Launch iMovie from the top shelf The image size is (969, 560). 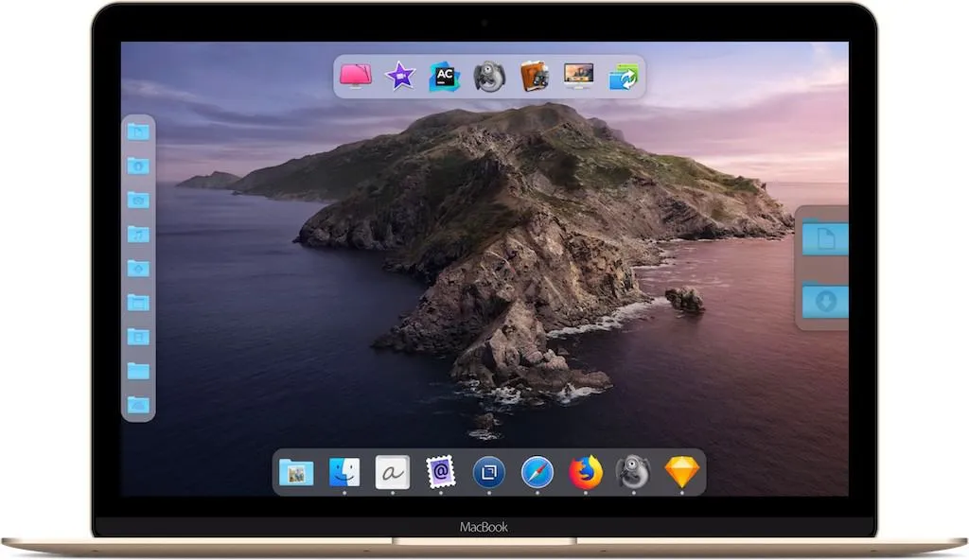pos(400,76)
